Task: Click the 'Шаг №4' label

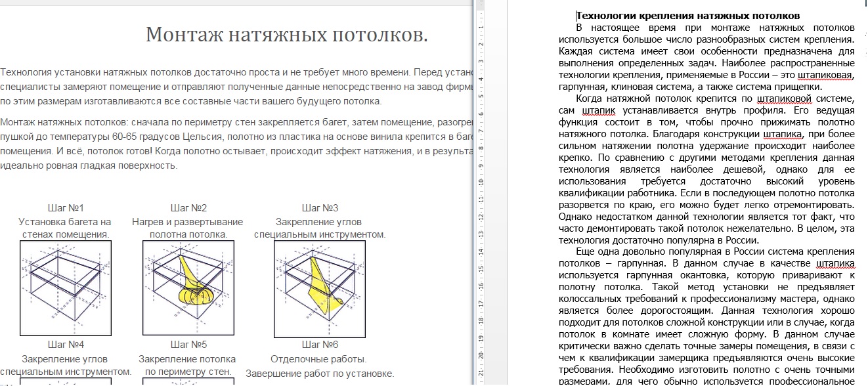Action: pos(65,345)
